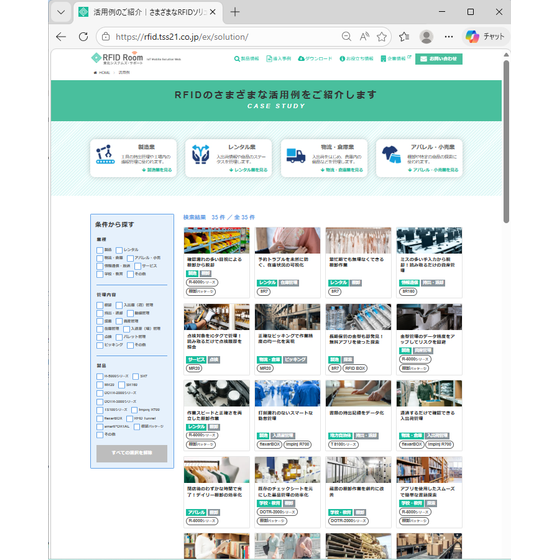The image size is (560, 560).
Task: Click the delivery truck logistics icon
Action: pos(296,156)
